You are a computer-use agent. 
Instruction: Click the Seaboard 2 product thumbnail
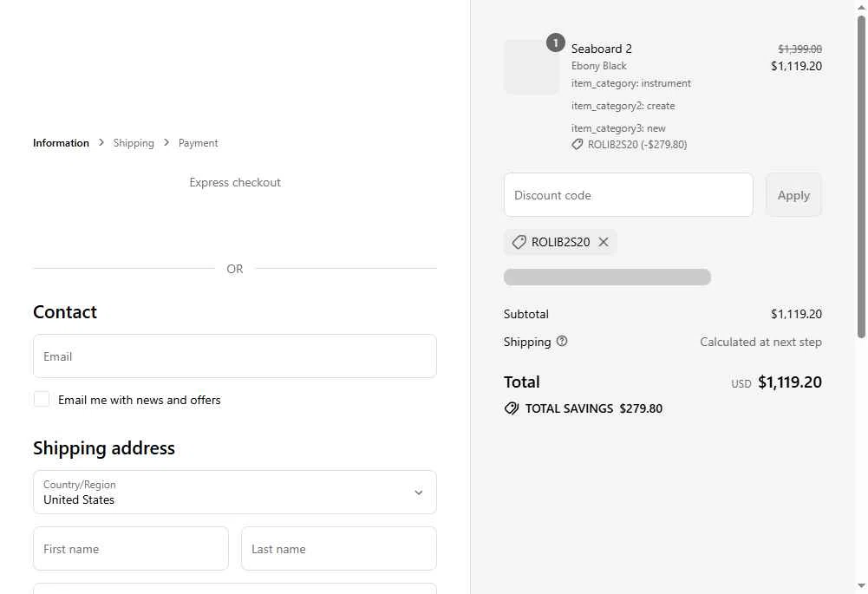(x=532, y=67)
